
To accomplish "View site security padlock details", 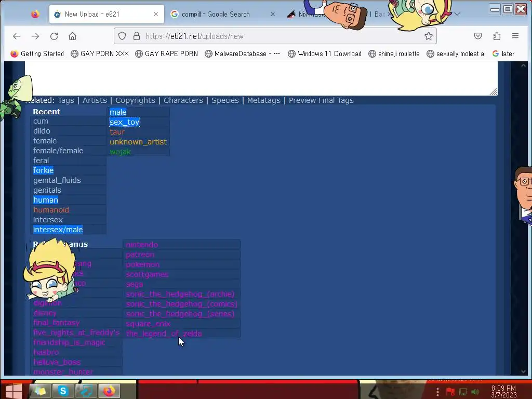I will point(137,36).
